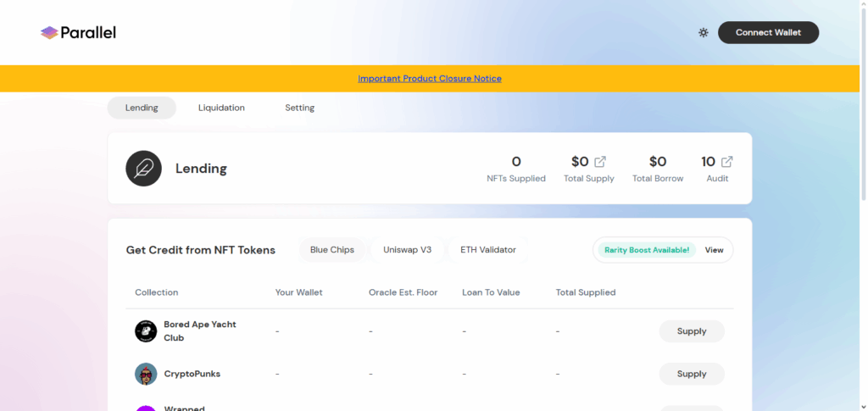868x411 pixels.
Task: Click the Lending feather icon
Action: point(143,168)
